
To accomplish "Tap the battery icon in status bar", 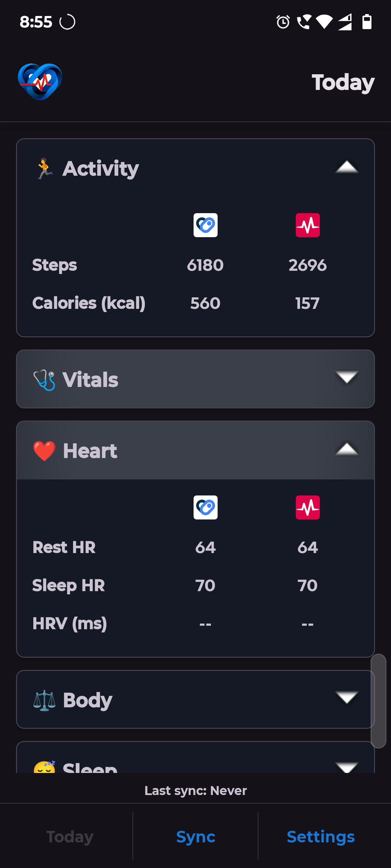I will tap(367, 22).
